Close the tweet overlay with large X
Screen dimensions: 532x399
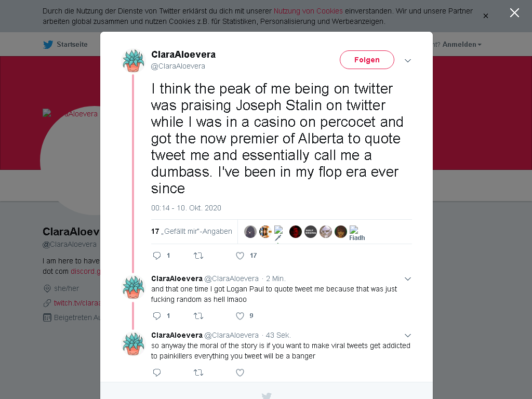(514, 13)
